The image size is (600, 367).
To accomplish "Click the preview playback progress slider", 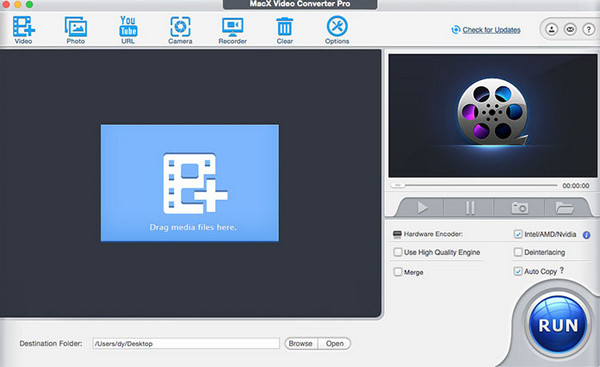I will [474, 185].
